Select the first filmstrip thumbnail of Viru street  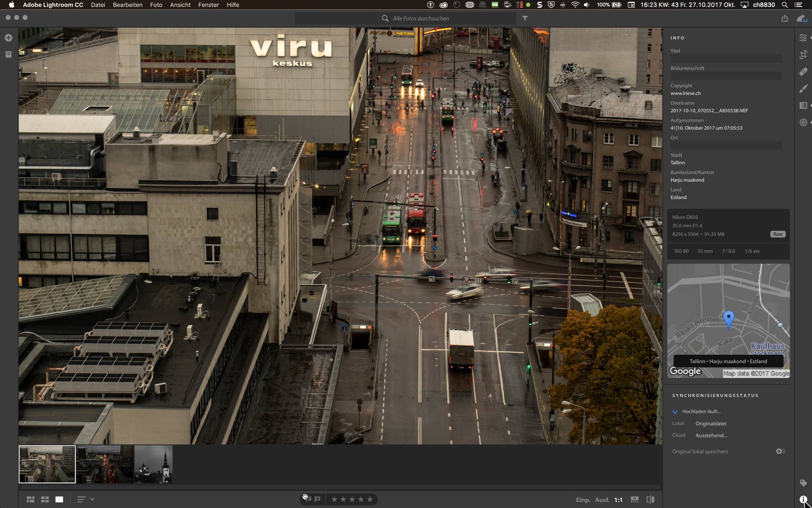coord(47,464)
